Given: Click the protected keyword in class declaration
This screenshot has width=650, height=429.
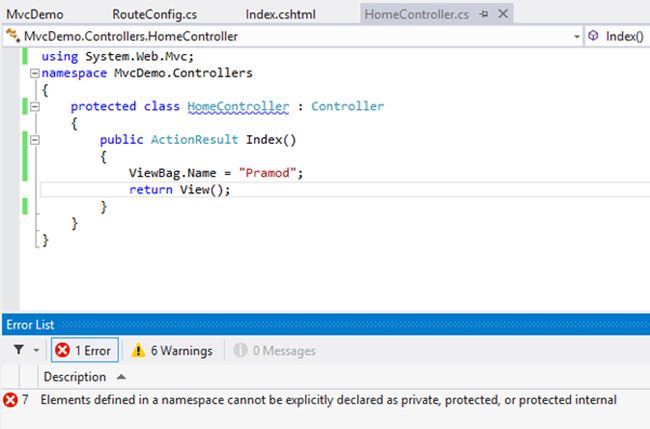Looking at the screenshot, I should tap(103, 107).
